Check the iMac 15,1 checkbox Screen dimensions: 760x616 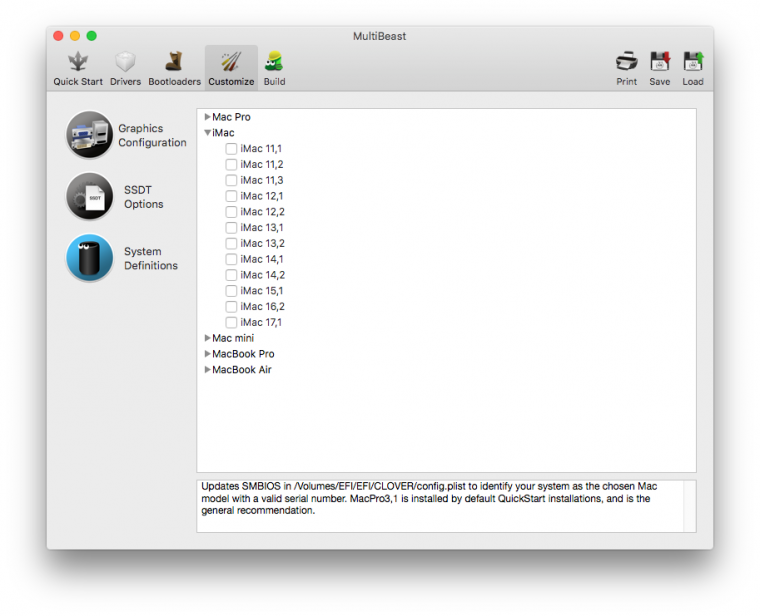click(231, 291)
